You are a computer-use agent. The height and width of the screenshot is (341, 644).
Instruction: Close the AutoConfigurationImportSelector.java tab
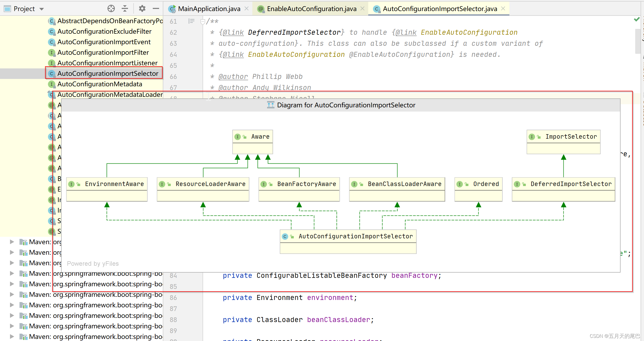point(503,8)
